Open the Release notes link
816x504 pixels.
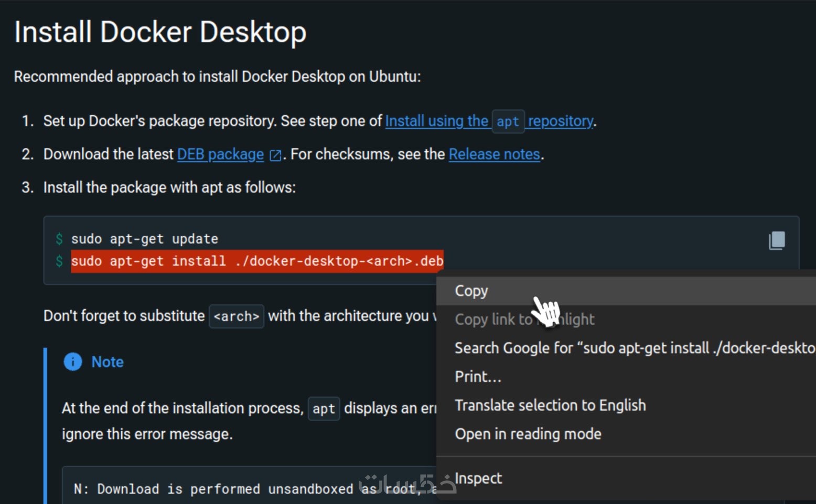(494, 155)
